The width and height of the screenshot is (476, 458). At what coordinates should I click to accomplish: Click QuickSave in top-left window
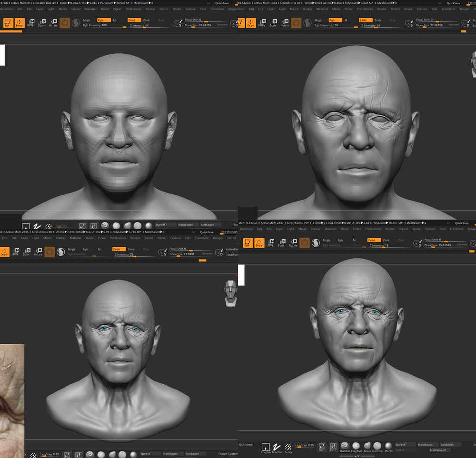click(x=222, y=3)
